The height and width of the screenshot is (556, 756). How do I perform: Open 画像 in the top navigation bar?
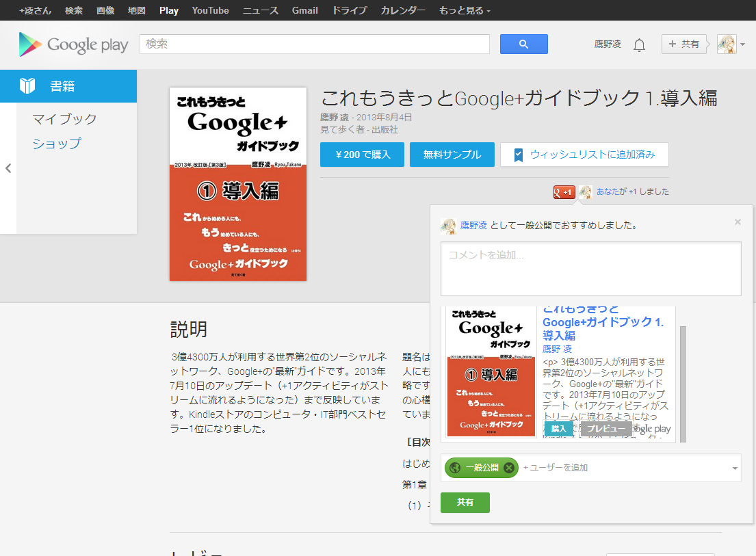pyautogui.click(x=105, y=10)
